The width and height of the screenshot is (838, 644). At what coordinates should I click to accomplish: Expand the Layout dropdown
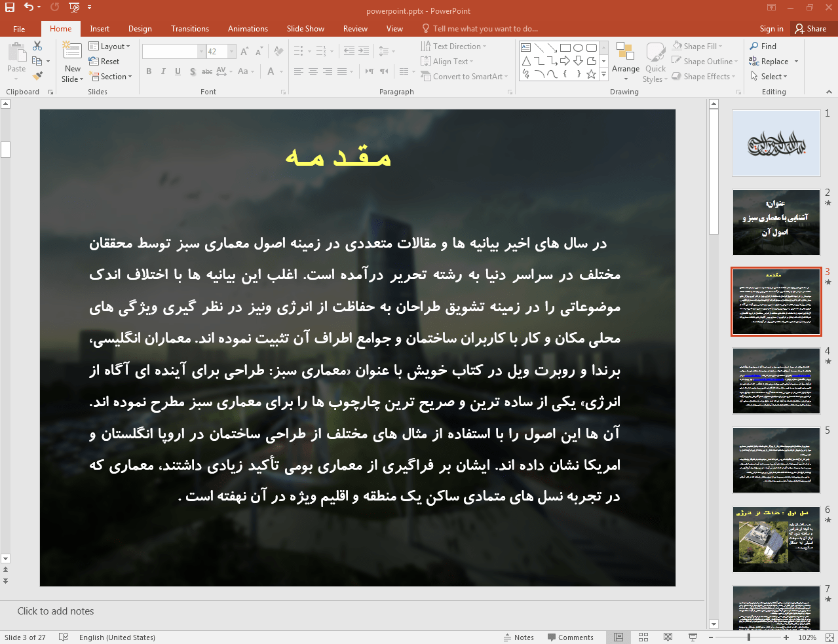point(109,47)
